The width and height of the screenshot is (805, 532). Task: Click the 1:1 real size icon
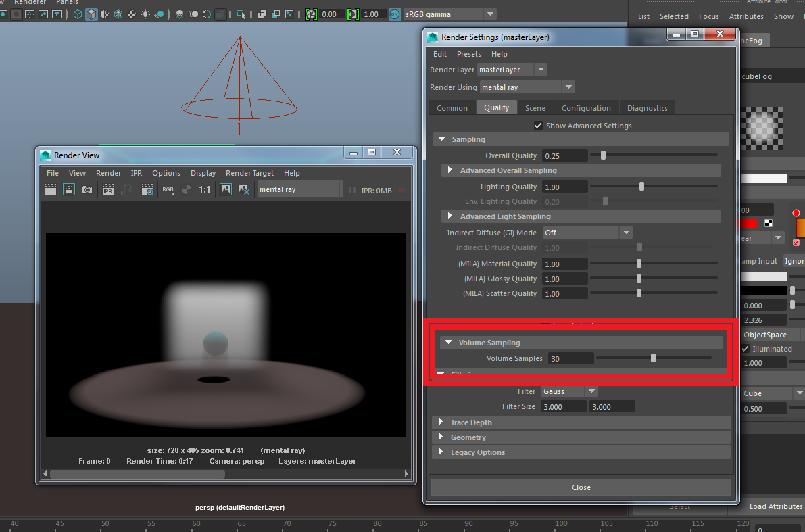[204, 190]
